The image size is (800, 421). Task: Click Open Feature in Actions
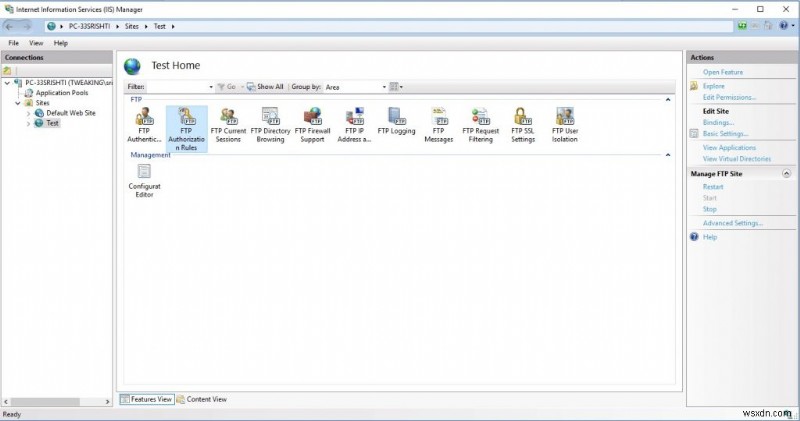(722, 72)
